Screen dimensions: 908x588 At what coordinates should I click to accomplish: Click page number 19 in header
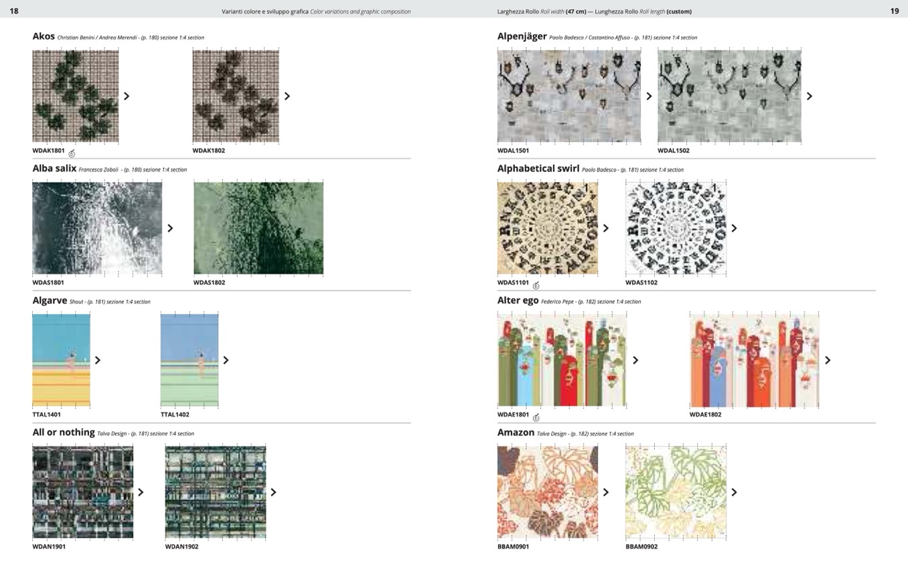click(x=894, y=11)
